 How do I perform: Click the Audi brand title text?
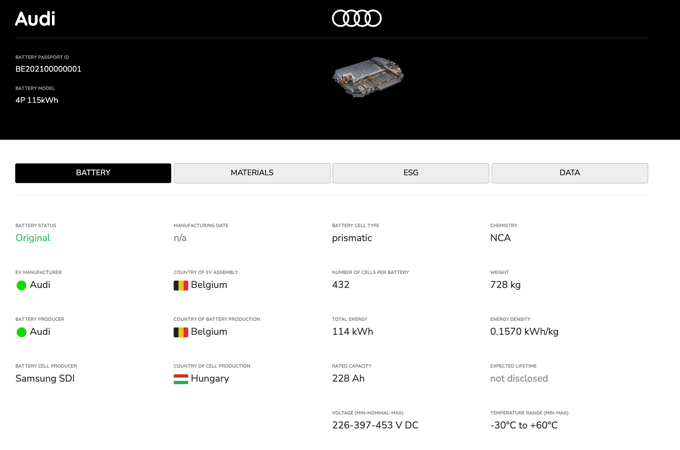[x=35, y=19]
